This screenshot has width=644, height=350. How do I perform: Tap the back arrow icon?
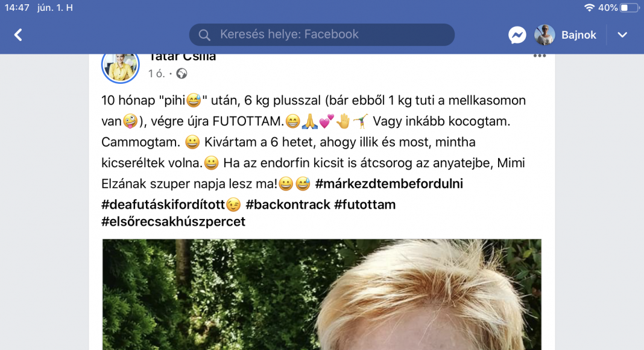(18, 35)
